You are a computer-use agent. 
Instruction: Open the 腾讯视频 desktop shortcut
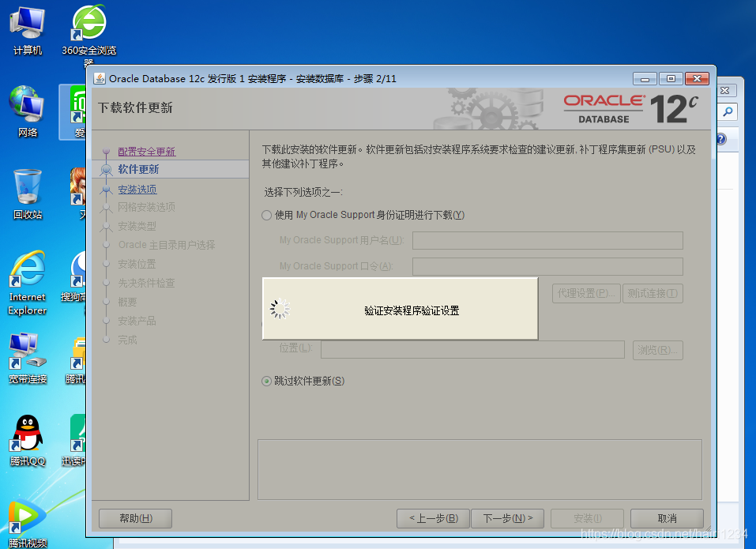tap(28, 525)
